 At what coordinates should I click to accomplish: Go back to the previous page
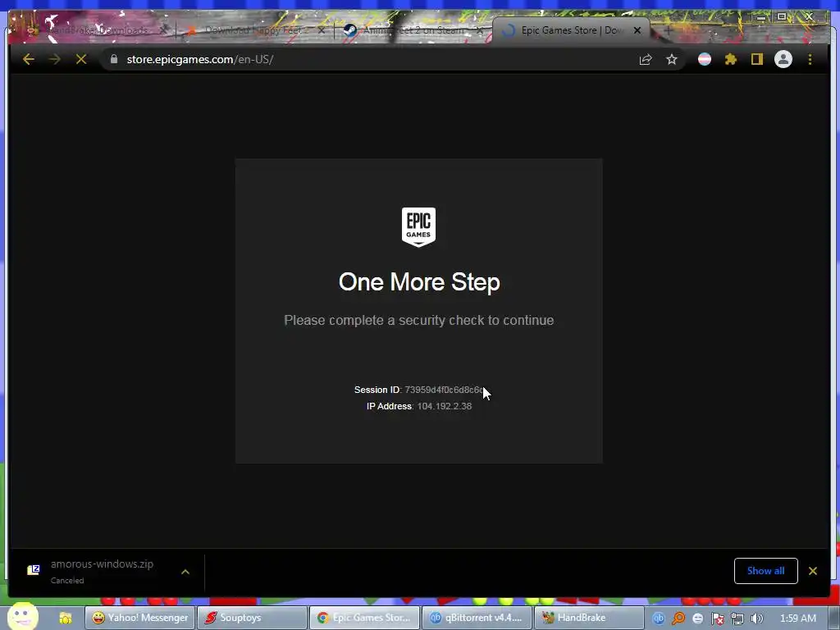(29, 59)
